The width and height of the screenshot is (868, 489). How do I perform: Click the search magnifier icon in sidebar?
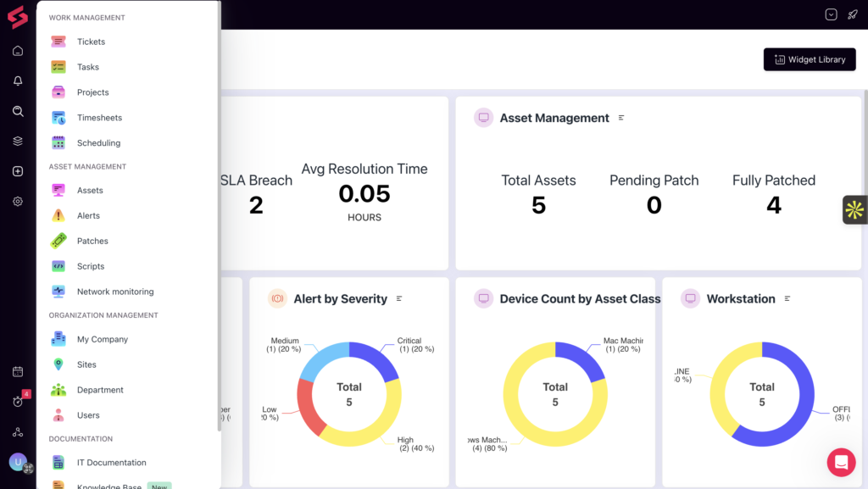pyautogui.click(x=18, y=111)
